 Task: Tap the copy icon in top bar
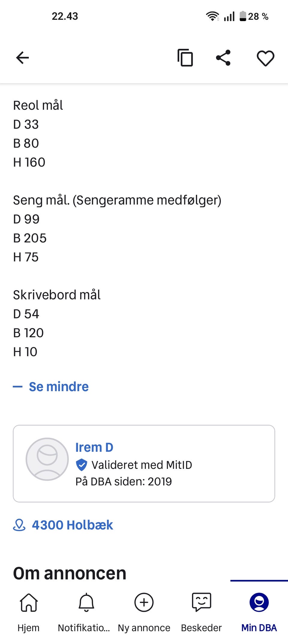[185, 58]
